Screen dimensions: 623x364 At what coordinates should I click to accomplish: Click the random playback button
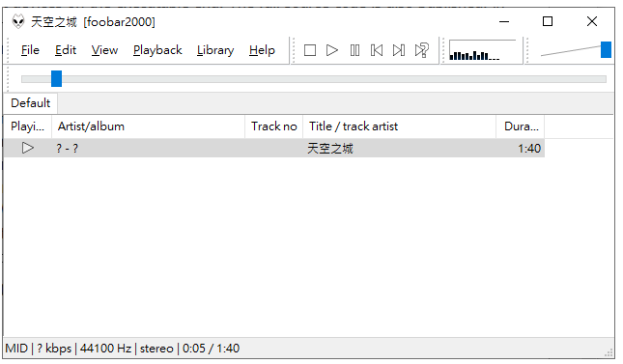click(x=421, y=50)
